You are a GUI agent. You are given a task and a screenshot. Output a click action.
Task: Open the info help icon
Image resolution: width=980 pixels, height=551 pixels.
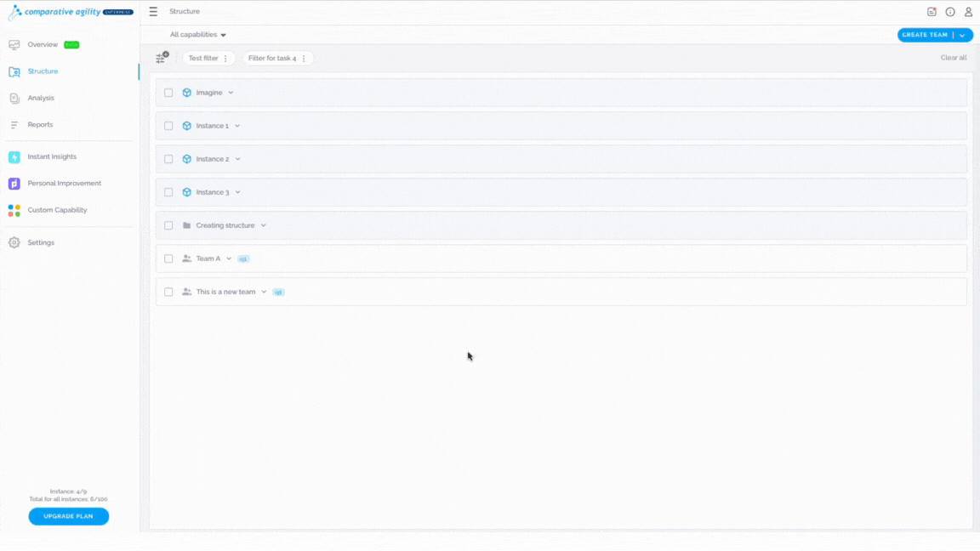(x=950, y=12)
